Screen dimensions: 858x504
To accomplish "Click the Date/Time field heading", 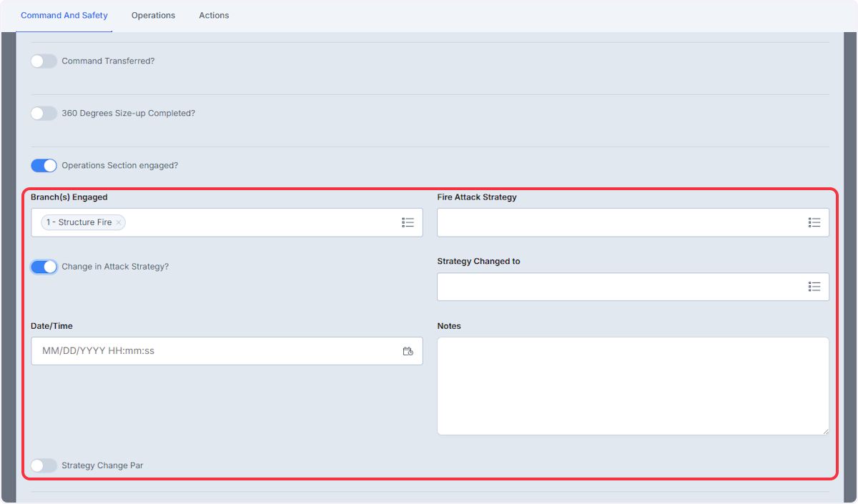I will 51,326.
